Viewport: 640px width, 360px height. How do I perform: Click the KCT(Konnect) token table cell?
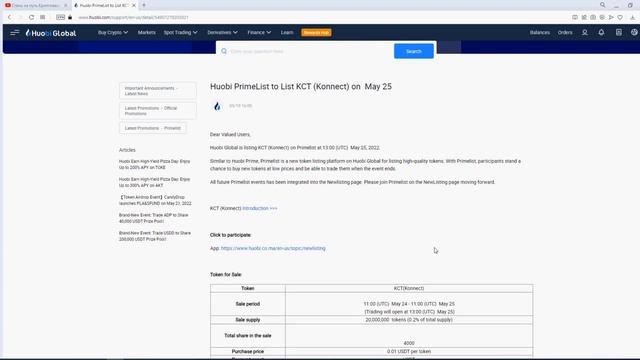(409, 288)
